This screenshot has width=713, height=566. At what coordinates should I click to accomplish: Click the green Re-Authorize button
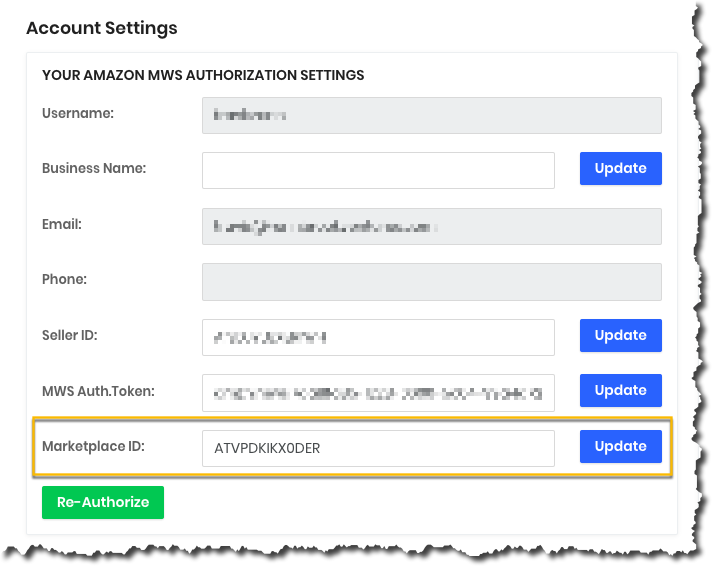point(103,502)
